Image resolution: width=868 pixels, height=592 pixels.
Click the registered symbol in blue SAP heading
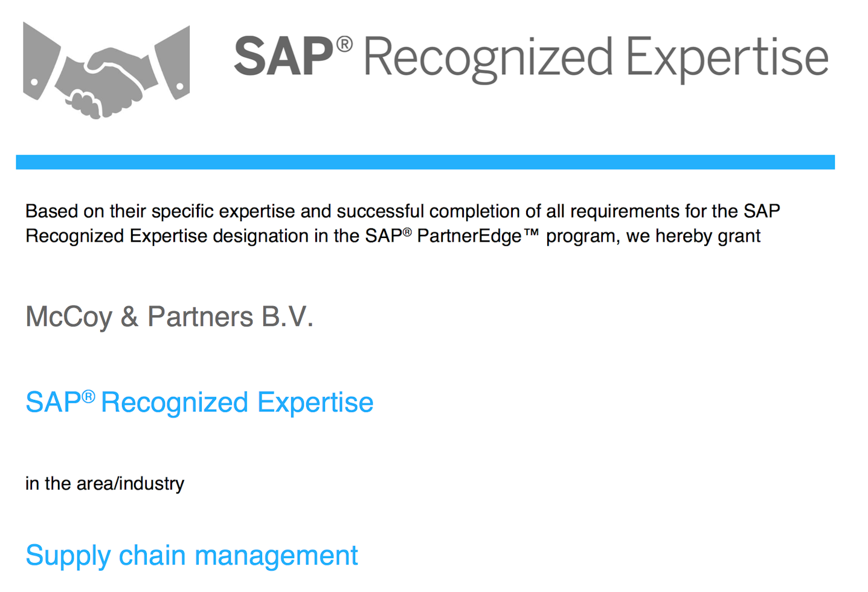pyautogui.click(x=88, y=396)
